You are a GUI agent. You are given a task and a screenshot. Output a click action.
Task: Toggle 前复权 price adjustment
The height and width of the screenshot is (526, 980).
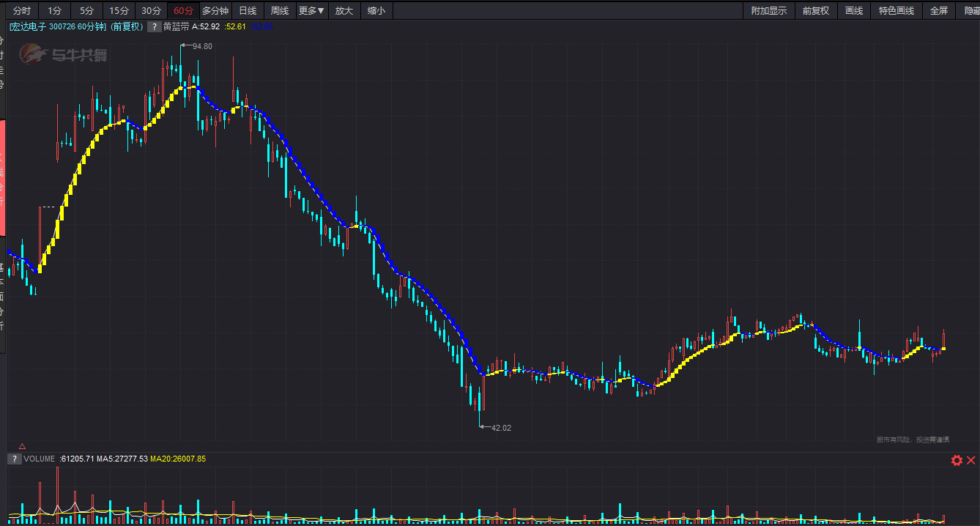click(x=816, y=10)
